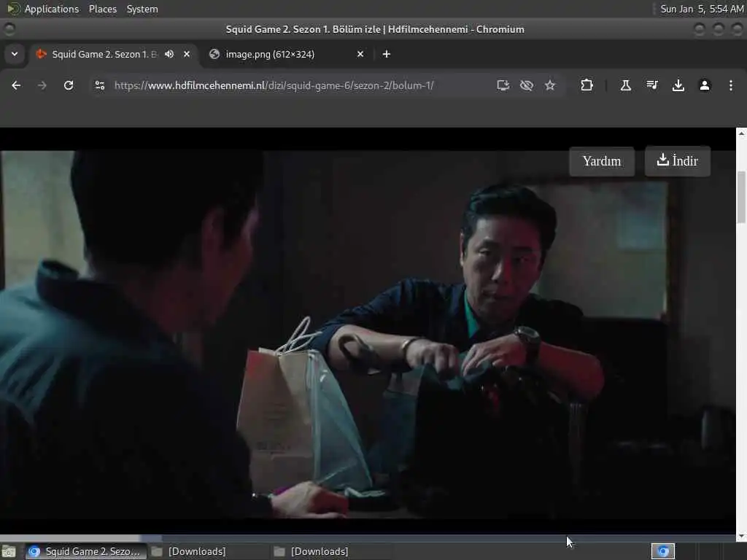Open the Applications menu
The width and height of the screenshot is (747, 560).
pos(52,9)
